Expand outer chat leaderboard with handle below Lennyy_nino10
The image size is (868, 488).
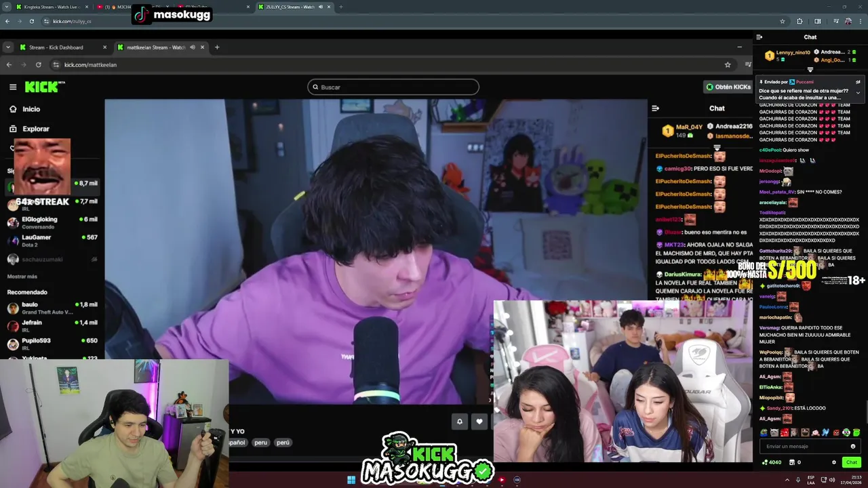810,69
